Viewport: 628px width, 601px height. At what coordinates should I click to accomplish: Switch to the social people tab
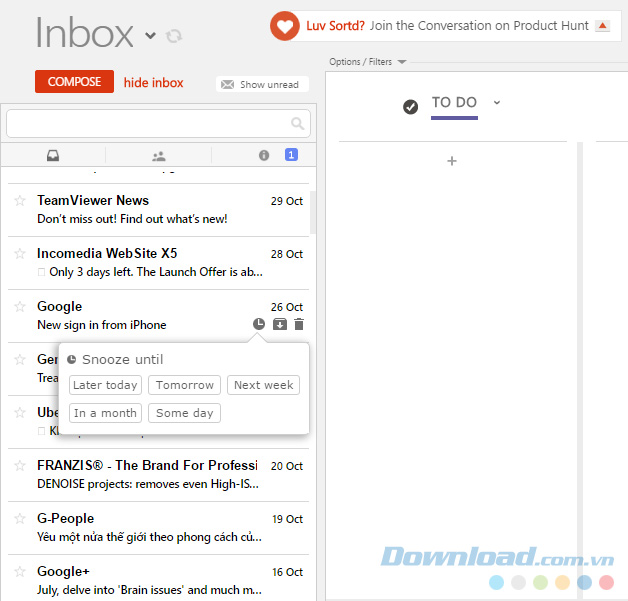[x=159, y=156]
